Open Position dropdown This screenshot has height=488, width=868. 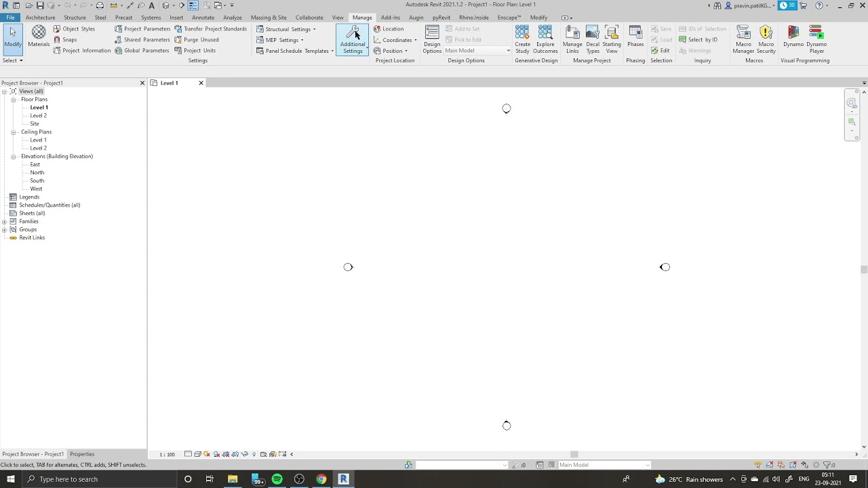pos(391,51)
